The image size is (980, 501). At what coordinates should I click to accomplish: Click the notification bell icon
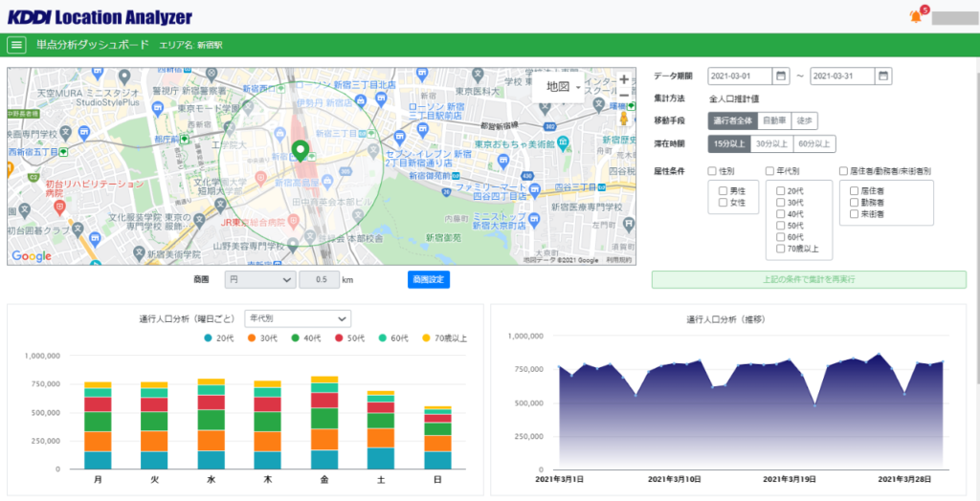(915, 16)
